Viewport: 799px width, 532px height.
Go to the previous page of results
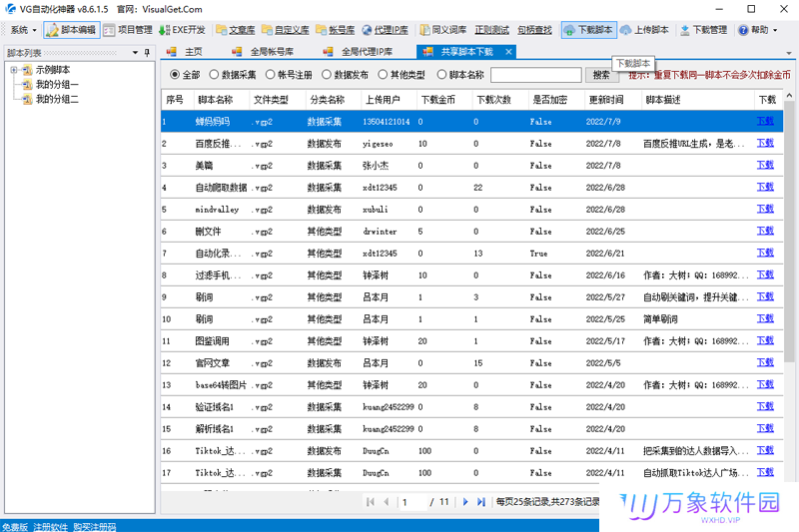387,502
